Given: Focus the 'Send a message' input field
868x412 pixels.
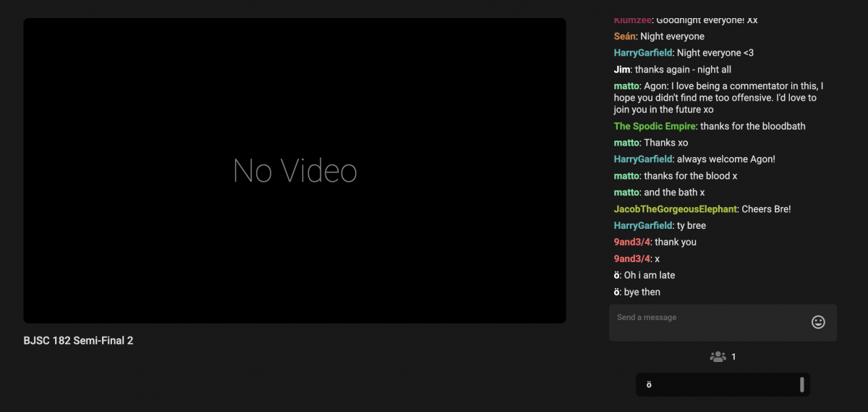Looking at the screenshot, I should pos(709,322).
